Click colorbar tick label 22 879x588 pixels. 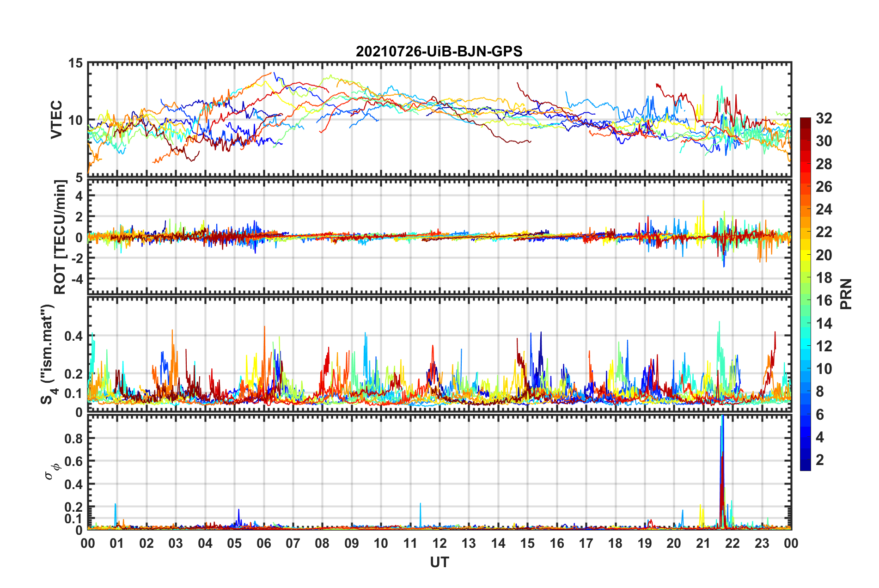point(824,232)
